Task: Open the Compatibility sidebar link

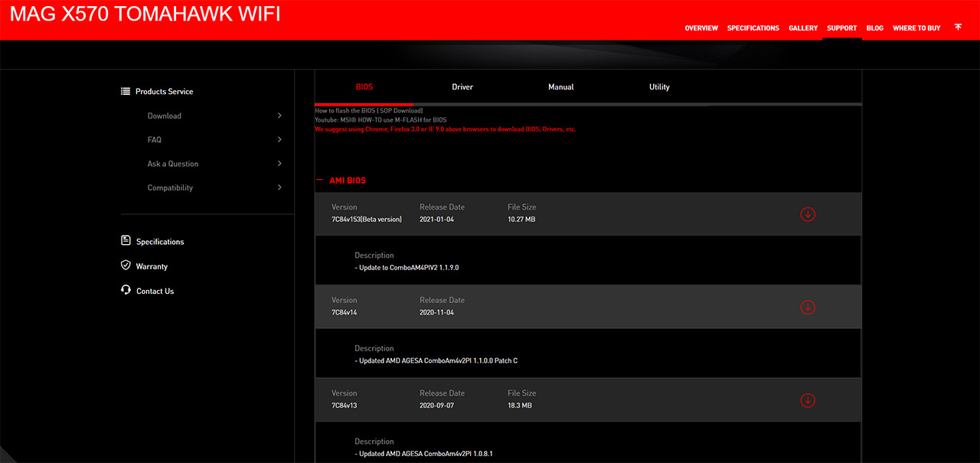Action: point(170,187)
